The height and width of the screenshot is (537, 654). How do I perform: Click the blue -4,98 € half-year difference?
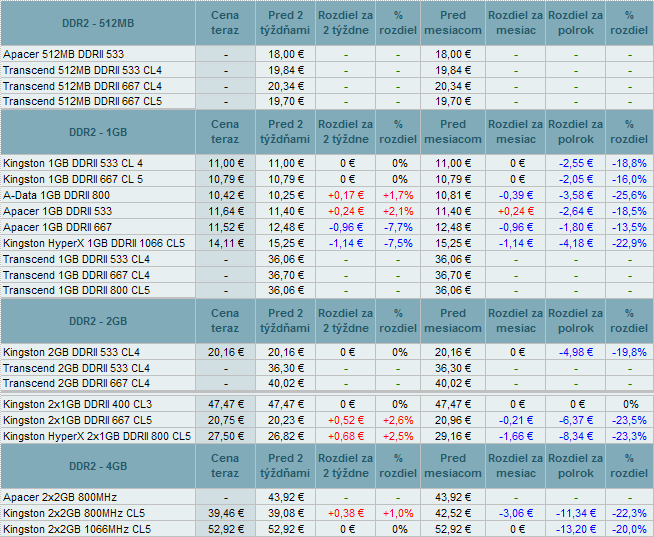tap(576, 353)
